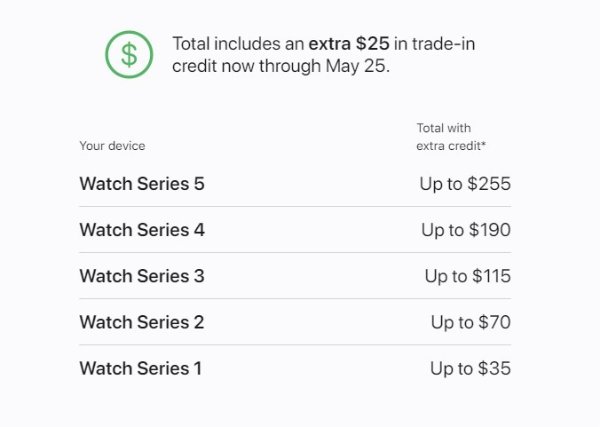Click the green dollar sign icon
Viewport: 600px width, 427px height.
[129, 55]
